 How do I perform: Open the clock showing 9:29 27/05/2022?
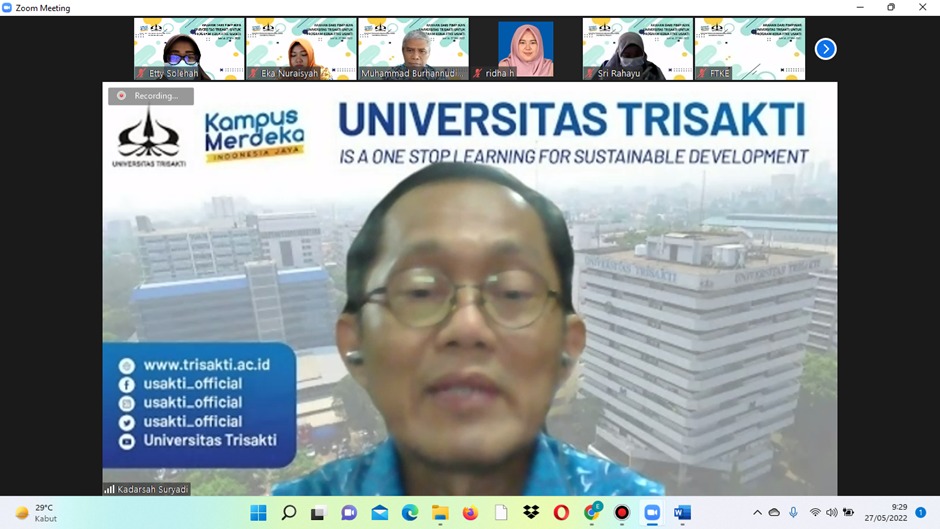885,513
